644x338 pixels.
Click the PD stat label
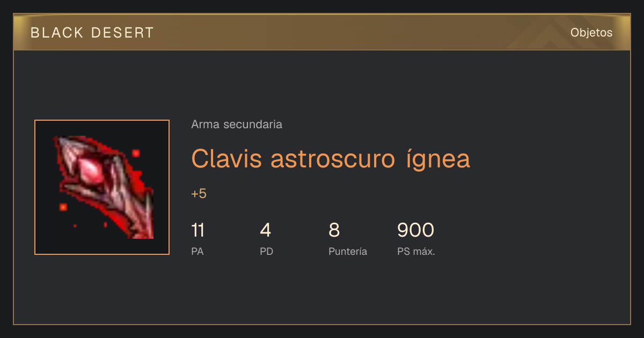266,251
